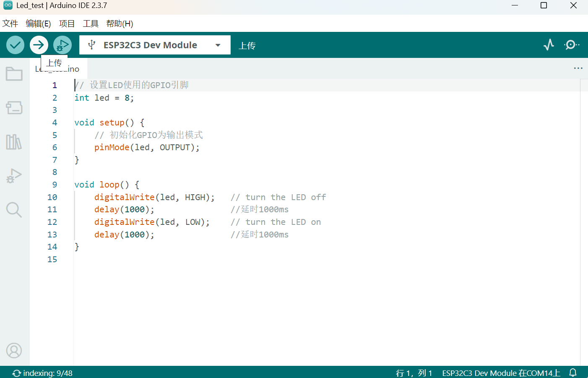Viewport: 588px width, 378px height.
Task: Open the Serial Plotter
Action: pos(549,44)
